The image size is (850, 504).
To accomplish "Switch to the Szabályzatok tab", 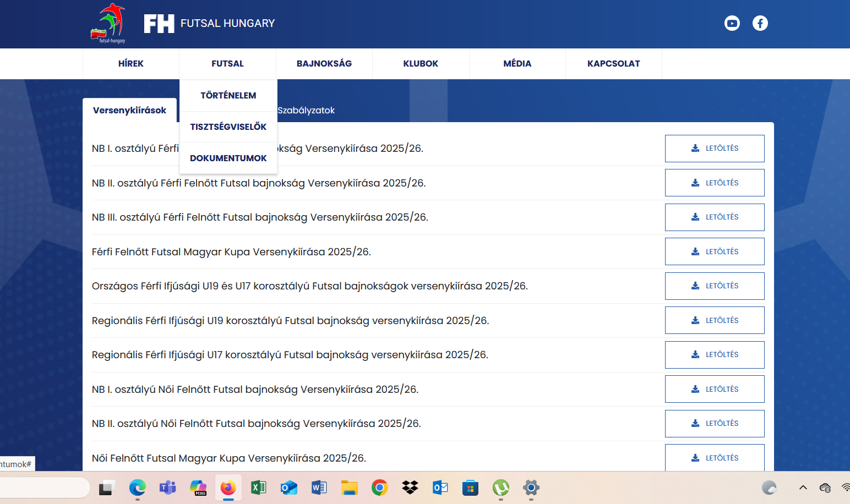I will 306,111.
